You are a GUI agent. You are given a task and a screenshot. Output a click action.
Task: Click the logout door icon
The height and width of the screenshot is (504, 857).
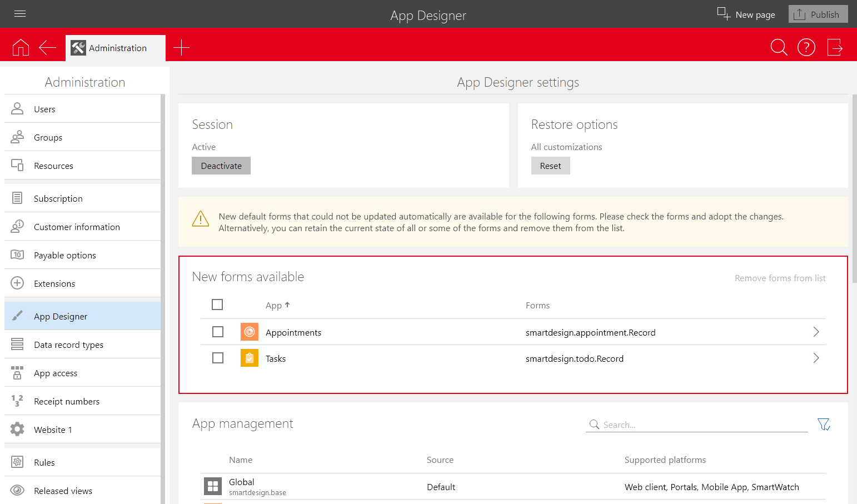click(x=835, y=48)
